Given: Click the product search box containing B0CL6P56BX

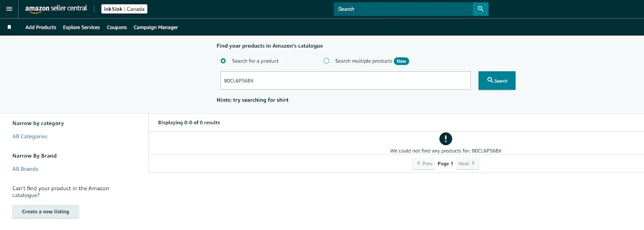Looking at the screenshot, I should point(345,81).
